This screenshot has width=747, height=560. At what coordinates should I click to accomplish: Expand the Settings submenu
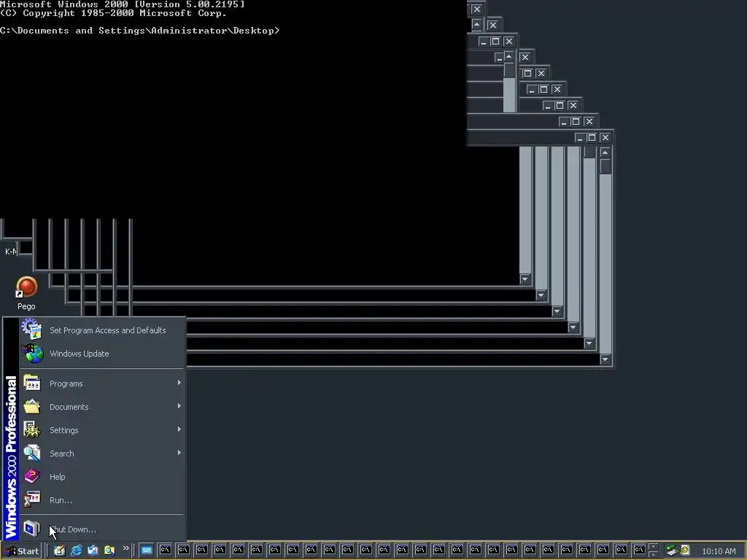coord(101,430)
